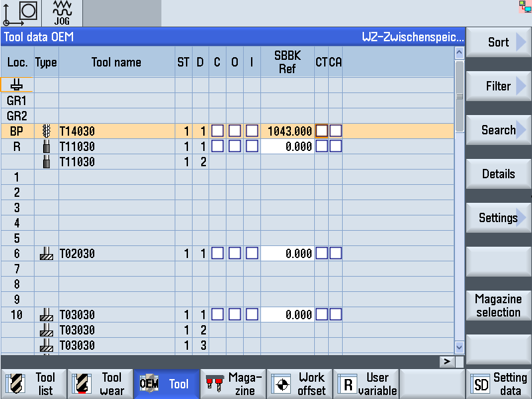This screenshot has width=532, height=399.
Task: Check the CT box for T02030
Action: click(321, 253)
